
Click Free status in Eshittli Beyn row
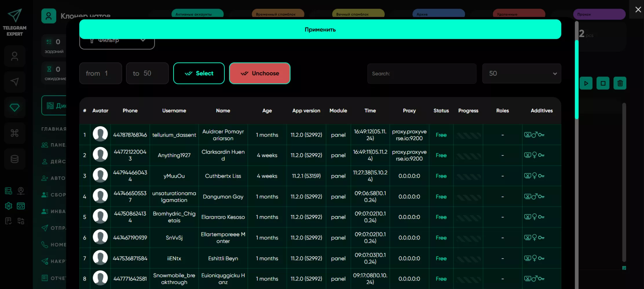pos(441,259)
